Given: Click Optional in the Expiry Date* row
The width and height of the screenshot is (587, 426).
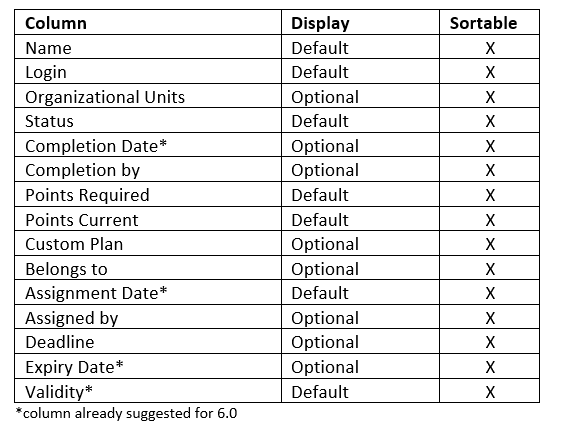Looking at the screenshot, I should pos(325,367).
